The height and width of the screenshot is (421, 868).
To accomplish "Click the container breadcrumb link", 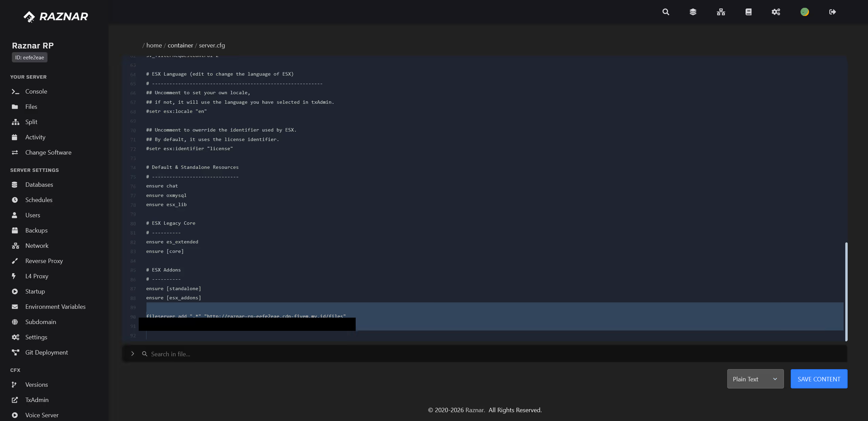I will (x=180, y=45).
